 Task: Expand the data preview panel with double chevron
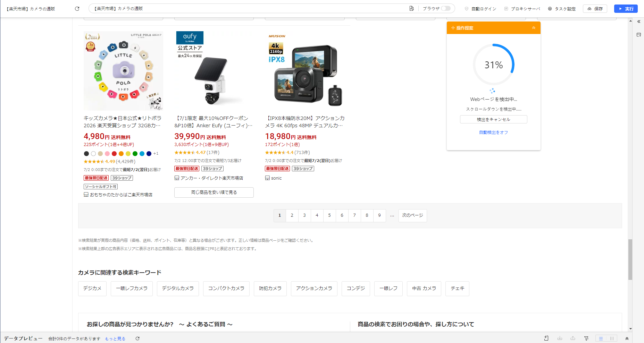627,338
